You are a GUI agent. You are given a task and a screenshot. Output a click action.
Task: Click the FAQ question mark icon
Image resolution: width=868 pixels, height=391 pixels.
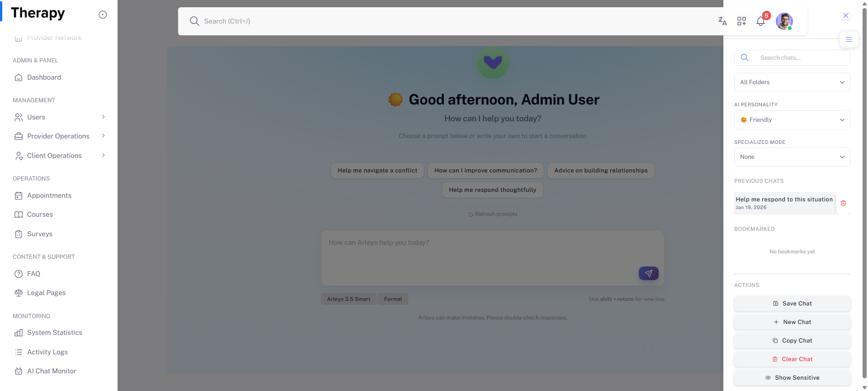coord(19,274)
